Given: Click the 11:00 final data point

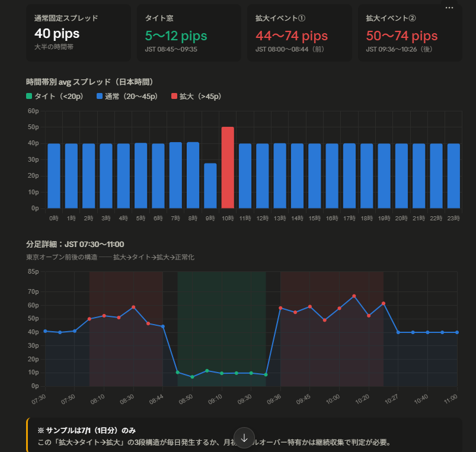Looking at the screenshot, I should tap(457, 332).
